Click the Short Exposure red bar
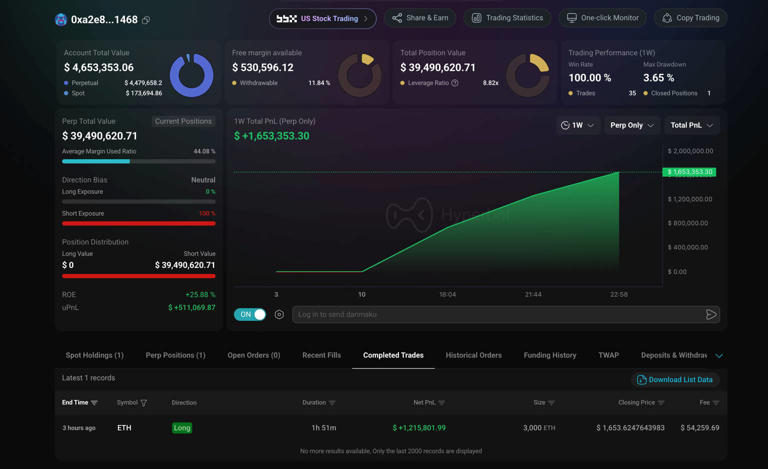This screenshot has height=469, width=768. click(139, 224)
